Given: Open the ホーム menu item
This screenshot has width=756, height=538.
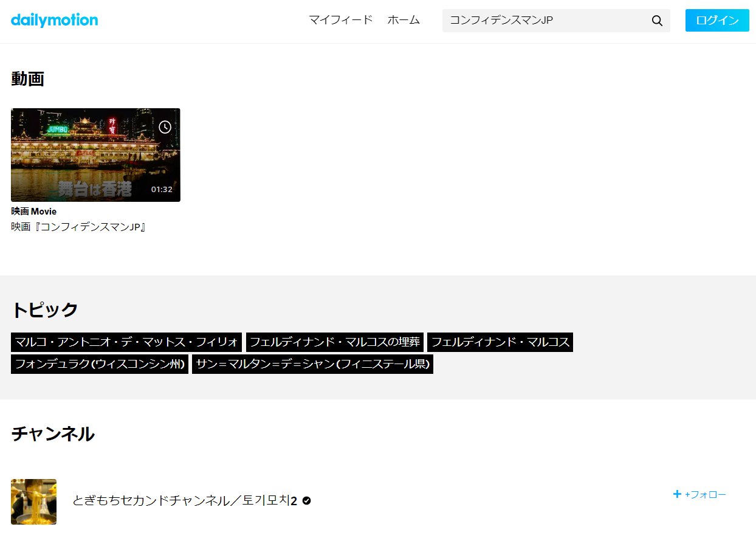Looking at the screenshot, I should click(x=404, y=20).
